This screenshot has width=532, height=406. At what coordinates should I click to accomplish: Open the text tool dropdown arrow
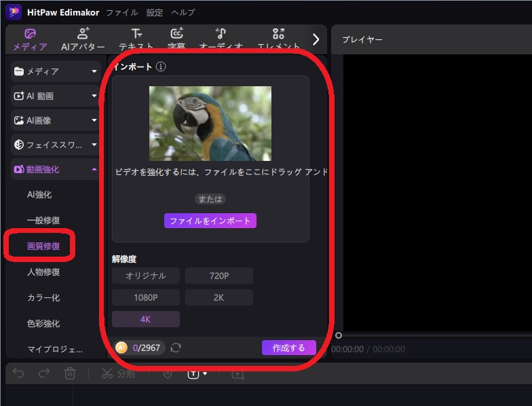tap(205, 373)
